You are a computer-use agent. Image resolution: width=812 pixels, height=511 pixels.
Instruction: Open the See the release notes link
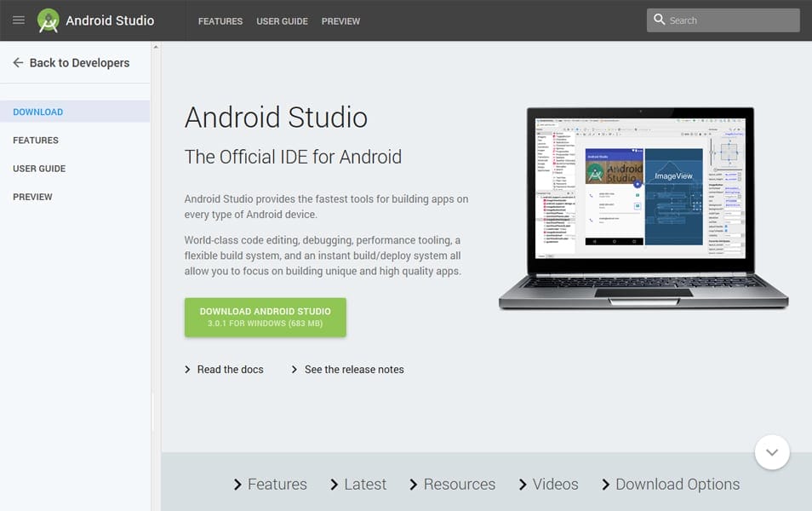354,370
